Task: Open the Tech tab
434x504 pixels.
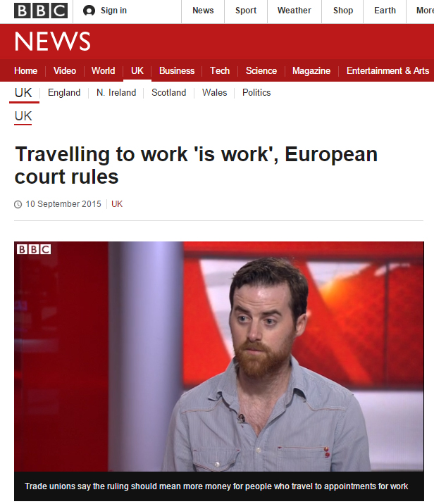Action: tap(220, 70)
